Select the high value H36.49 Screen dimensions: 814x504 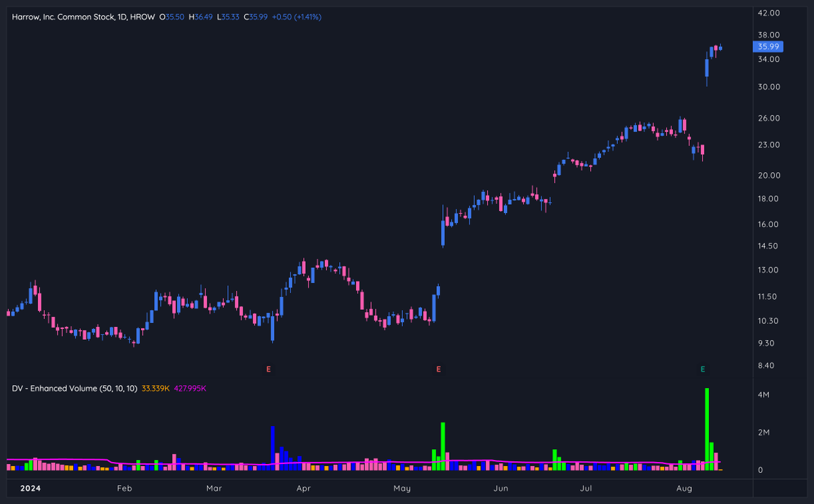pyautogui.click(x=199, y=16)
